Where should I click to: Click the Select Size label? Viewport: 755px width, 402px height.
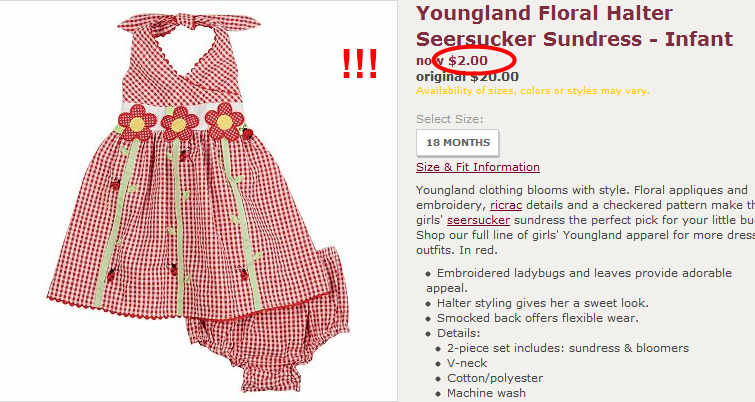point(449,119)
